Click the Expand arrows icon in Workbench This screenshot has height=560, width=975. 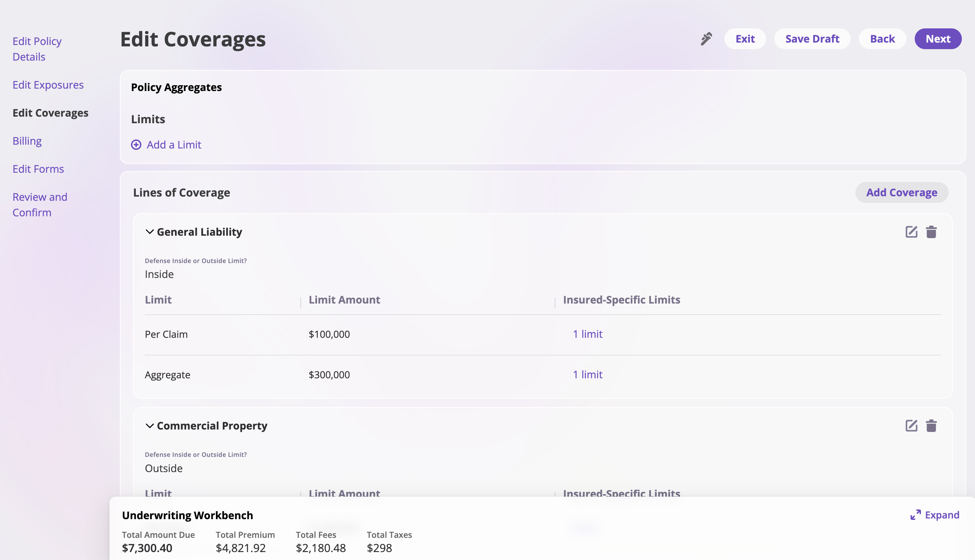pyautogui.click(x=915, y=515)
